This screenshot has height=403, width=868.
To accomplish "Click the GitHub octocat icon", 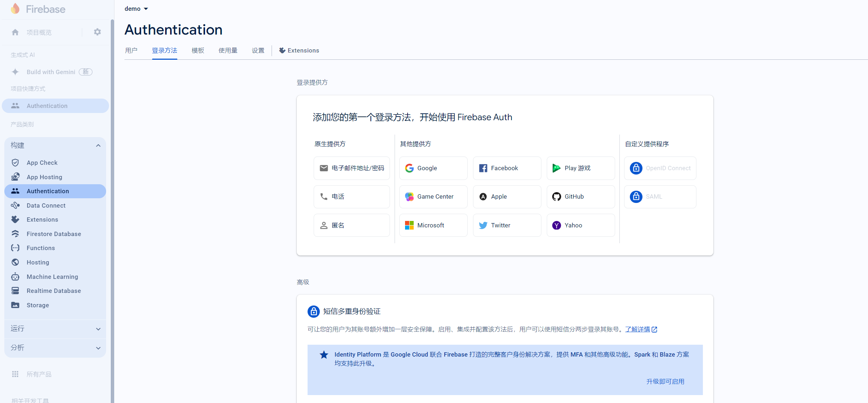I will tap(556, 196).
